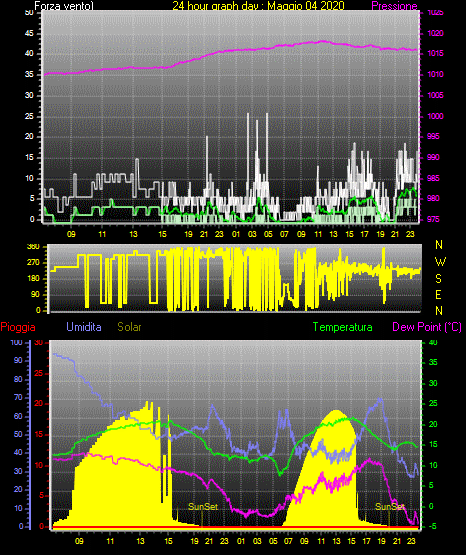
Task: Click the Pioggia legend label
Action: coord(18,327)
